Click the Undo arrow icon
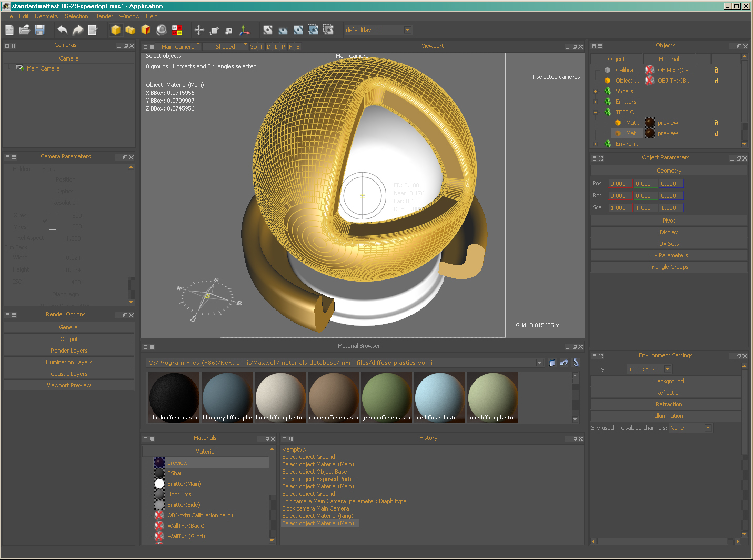Viewport: 753px width, 560px height. (62, 30)
